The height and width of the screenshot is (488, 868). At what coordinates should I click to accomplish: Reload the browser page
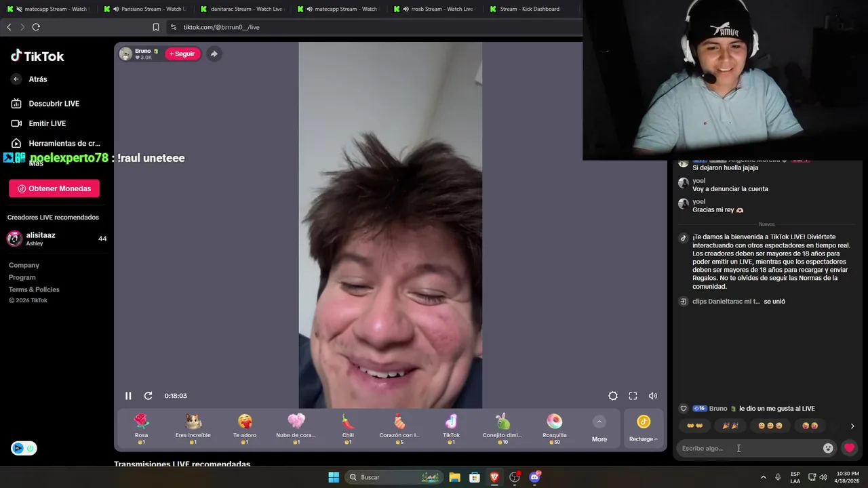pyautogui.click(x=36, y=27)
